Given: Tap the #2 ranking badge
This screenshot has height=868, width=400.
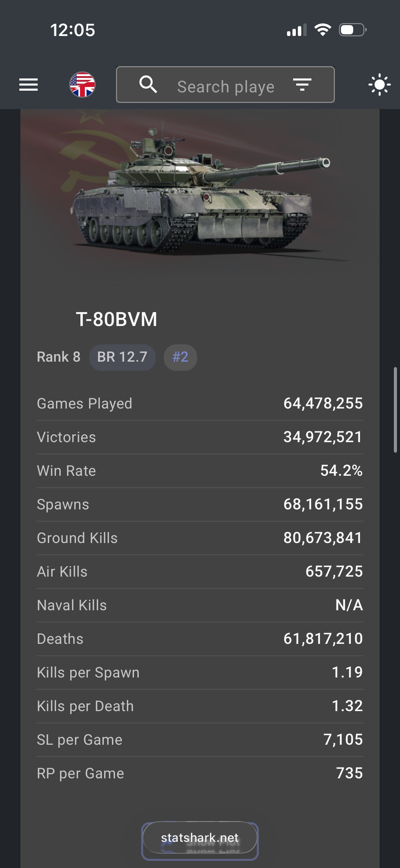Looking at the screenshot, I should 180,357.
